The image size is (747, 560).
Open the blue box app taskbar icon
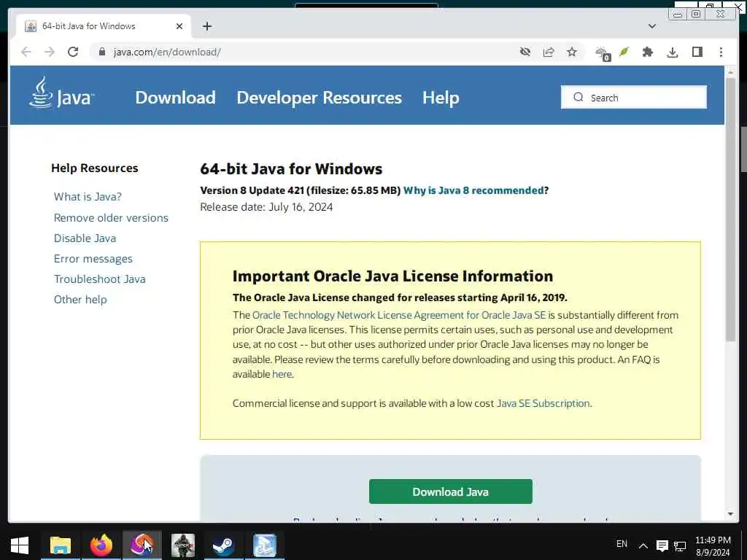point(264,545)
